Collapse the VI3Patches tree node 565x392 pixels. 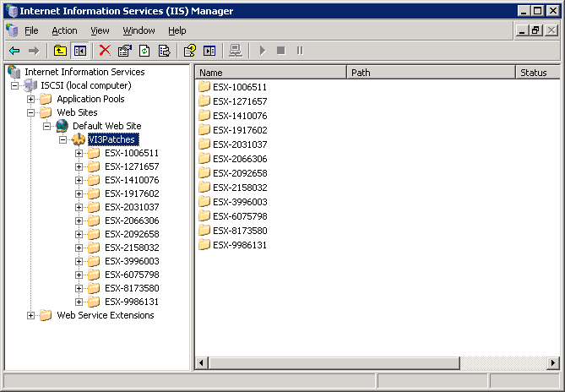(63, 139)
